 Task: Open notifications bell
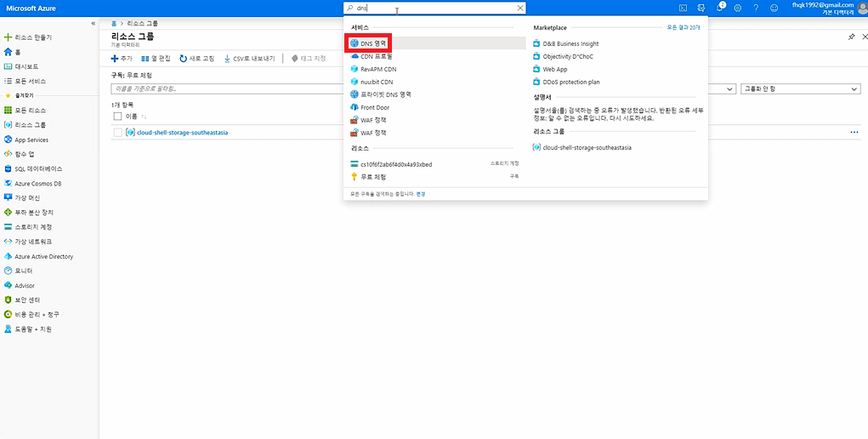tap(719, 8)
